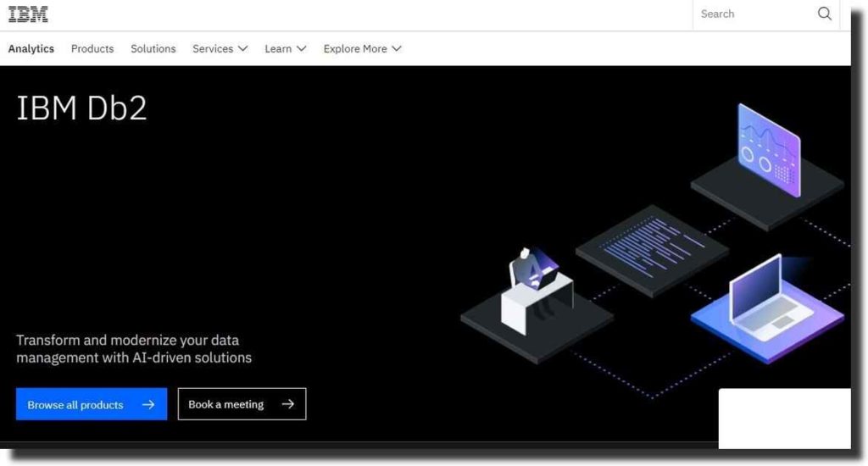Click the Book a meeting button
The height and width of the screenshot is (466, 868).
pyautogui.click(x=242, y=404)
